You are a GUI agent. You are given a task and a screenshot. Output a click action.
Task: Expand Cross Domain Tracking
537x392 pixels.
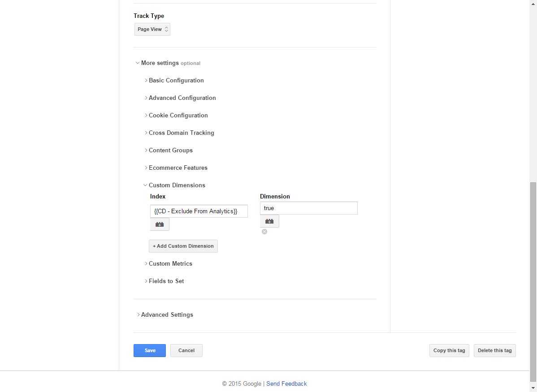click(x=181, y=133)
